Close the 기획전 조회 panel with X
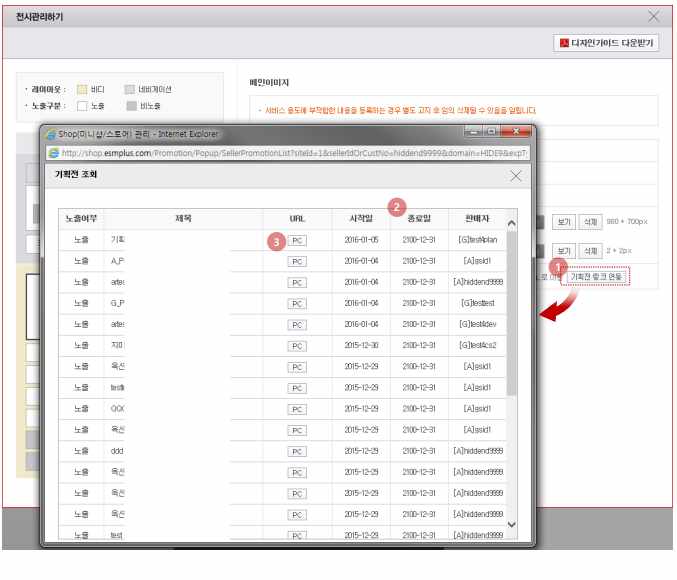 516,176
